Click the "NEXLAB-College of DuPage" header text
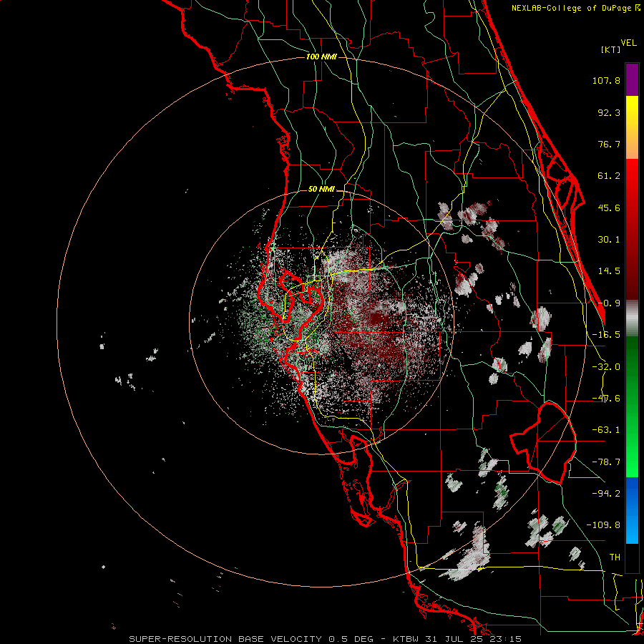 [572, 8]
